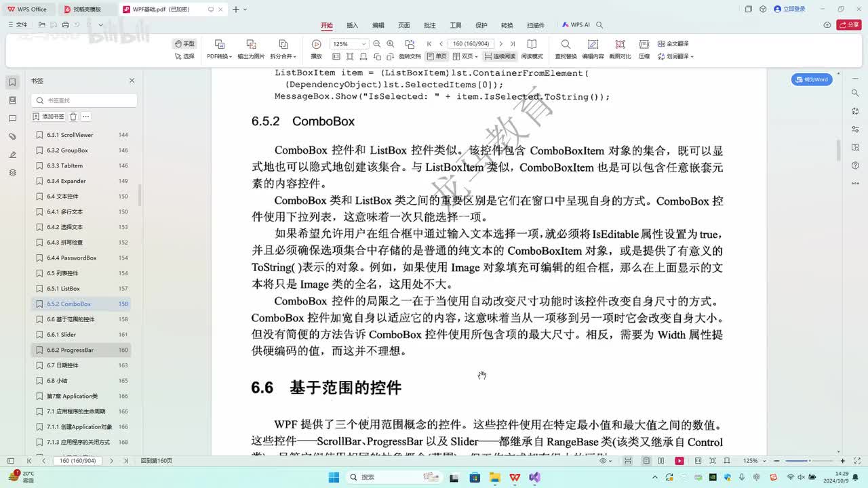Open WPS AI in the ribbon
Viewport: 868px width, 488px height.
[x=576, y=25]
